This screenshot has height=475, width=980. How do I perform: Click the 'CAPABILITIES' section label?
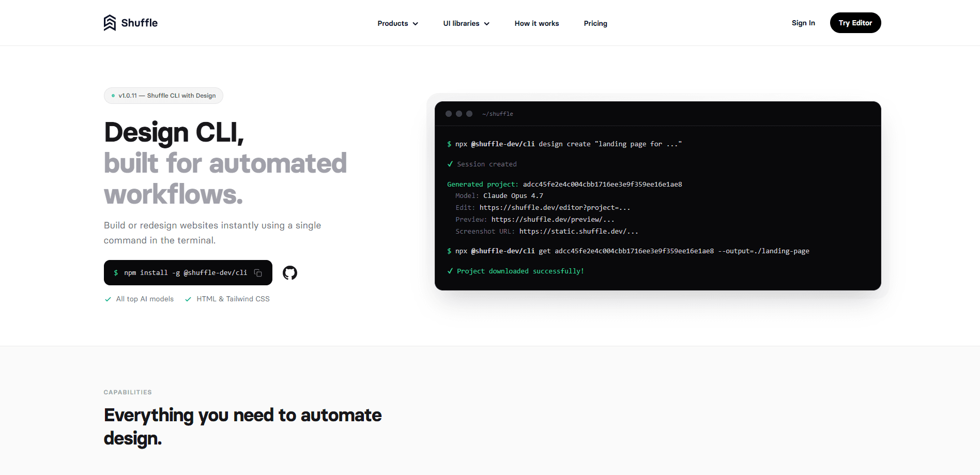tap(128, 392)
